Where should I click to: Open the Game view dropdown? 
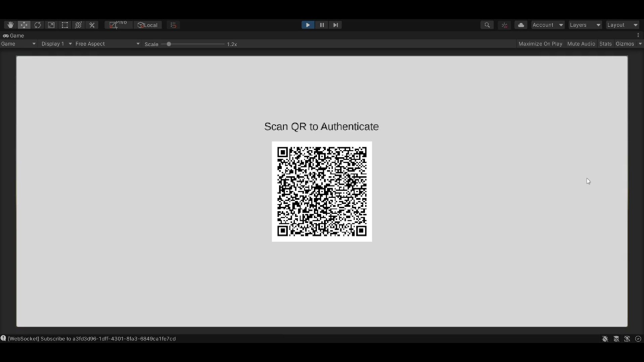(x=18, y=44)
